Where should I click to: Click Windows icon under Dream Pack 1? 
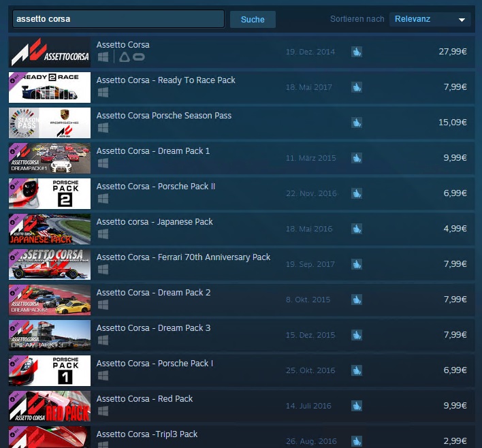(x=103, y=163)
